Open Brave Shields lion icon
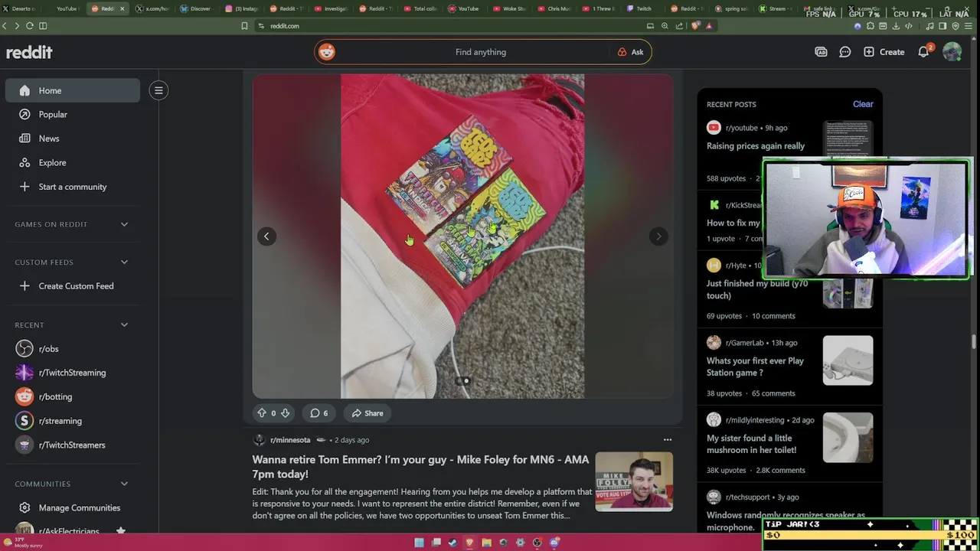The image size is (980, 551). [x=695, y=26]
